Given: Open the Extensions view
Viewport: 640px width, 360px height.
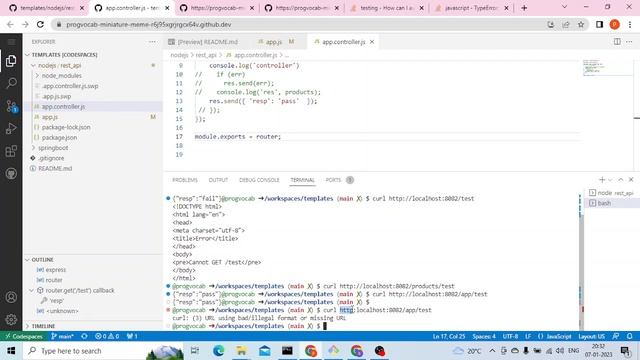Looking at the screenshot, I should 11,151.
